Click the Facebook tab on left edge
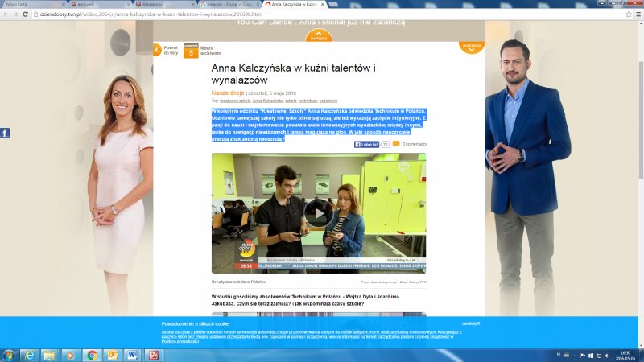 (5, 133)
